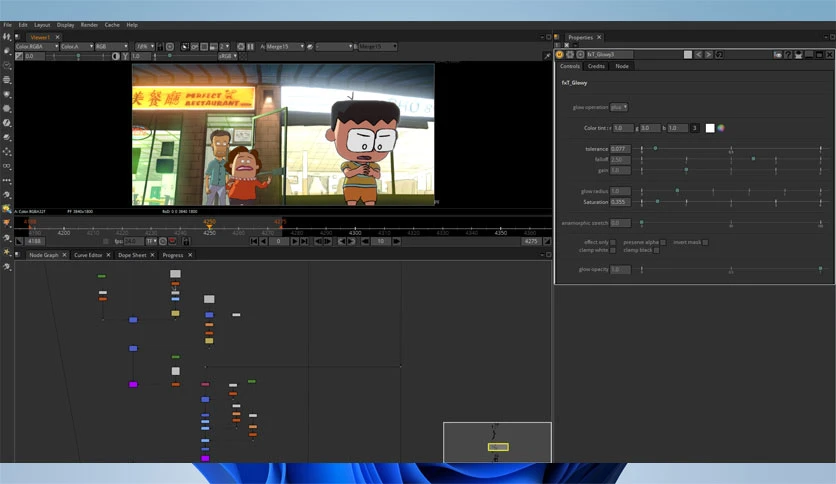This screenshot has width=836, height=484.
Task: Open the glow operation dropdown
Action: click(x=619, y=107)
